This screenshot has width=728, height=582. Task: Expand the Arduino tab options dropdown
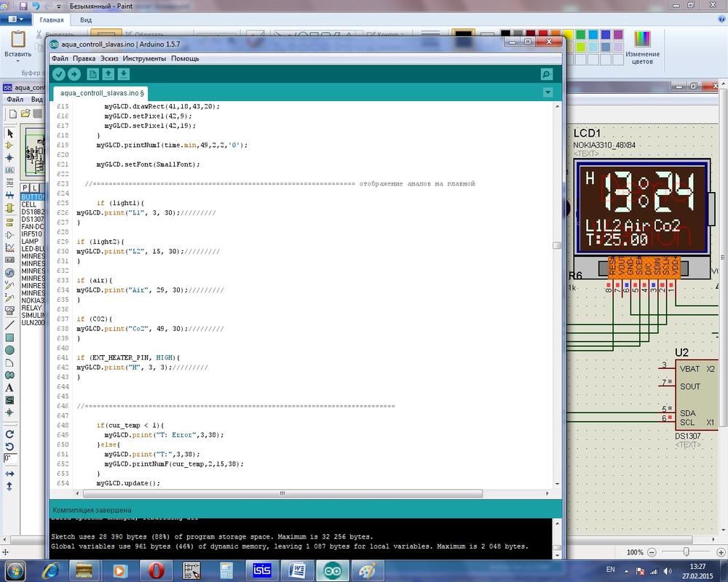tap(548, 92)
